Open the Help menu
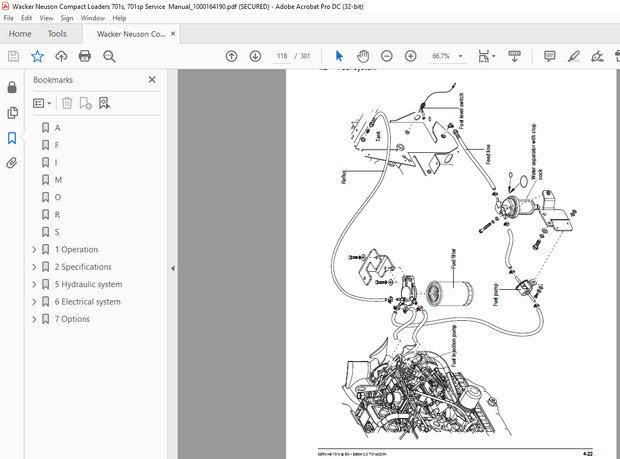The image size is (620, 459). click(119, 18)
